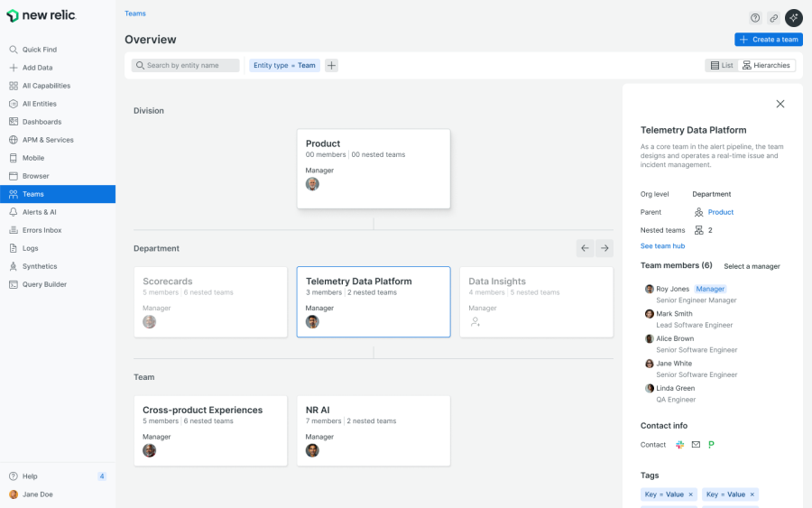Click the Help notification badge 4

102,476
